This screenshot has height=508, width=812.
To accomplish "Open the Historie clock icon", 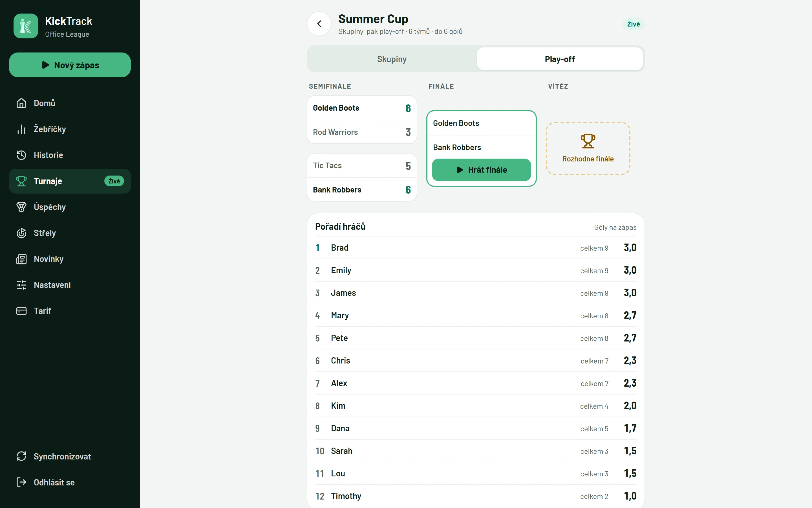I will (21, 155).
